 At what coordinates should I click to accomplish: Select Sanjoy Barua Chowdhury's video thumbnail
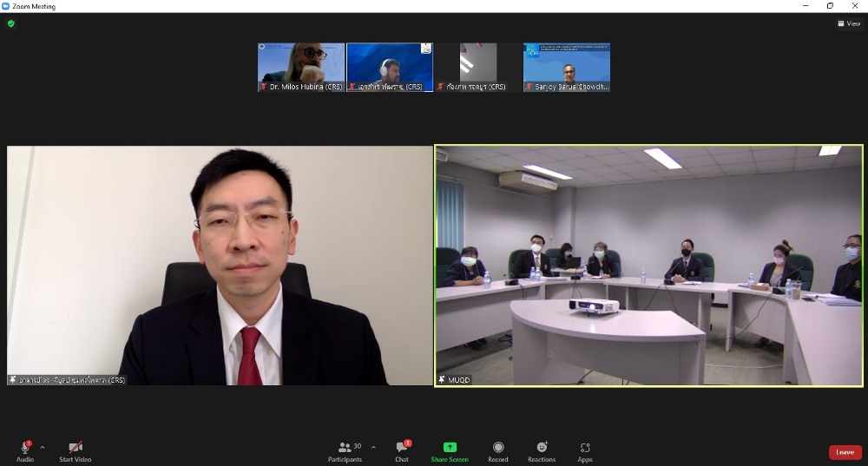pos(566,67)
